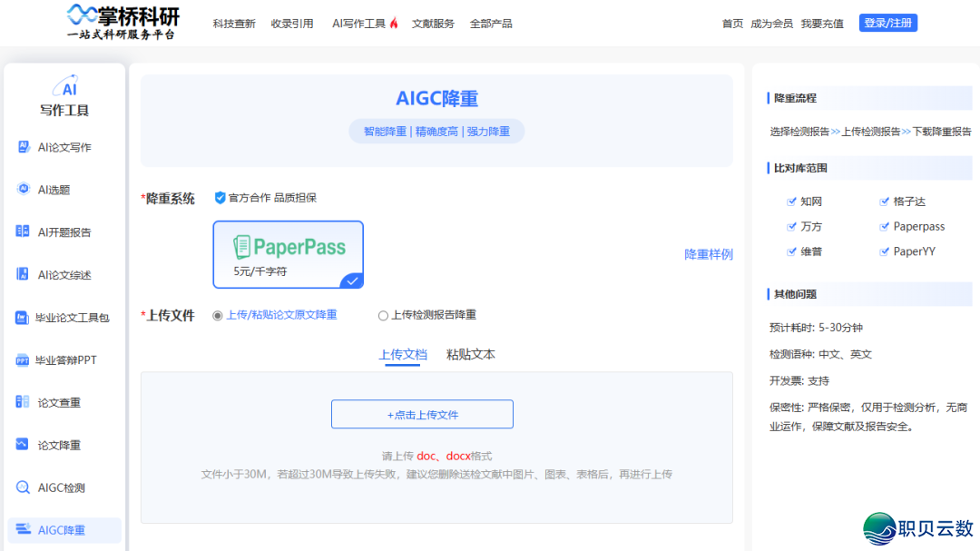Select 上传检测报告降重 radio option
Image resolution: width=980 pixels, height=551 pixels.
tap(383, 315)
